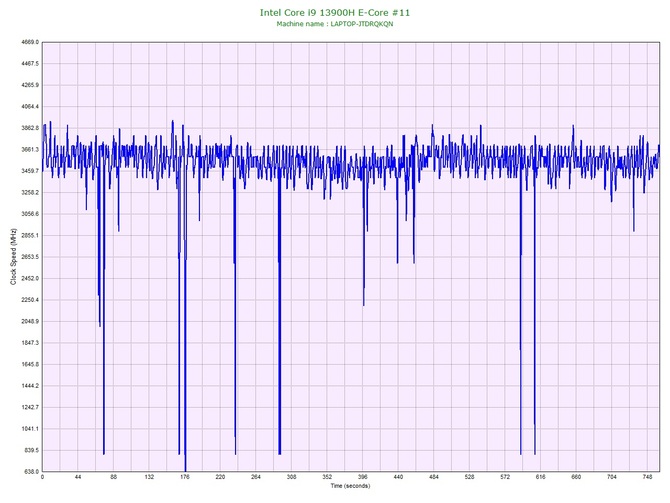Click the x-axis tick label 748
The height and width of the screenshot is (503, 670).
point(647,477)
